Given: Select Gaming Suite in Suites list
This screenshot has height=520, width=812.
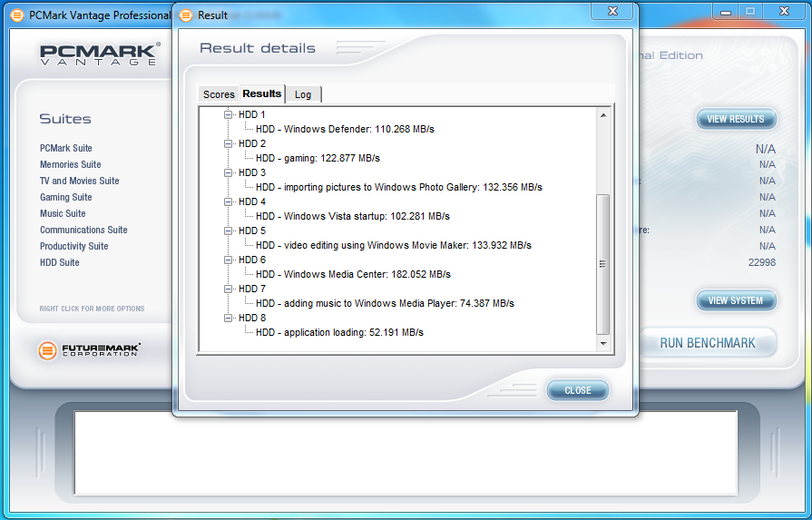Looking at the screenshot, I should (x=65, y=197).
